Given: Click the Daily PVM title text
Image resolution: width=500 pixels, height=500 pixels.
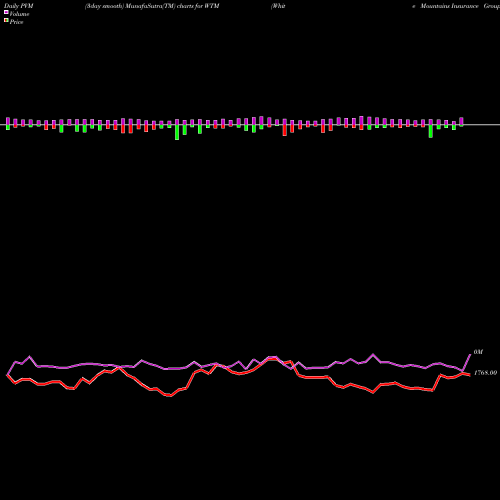Looking at the screenshot, I should (19, 6).
